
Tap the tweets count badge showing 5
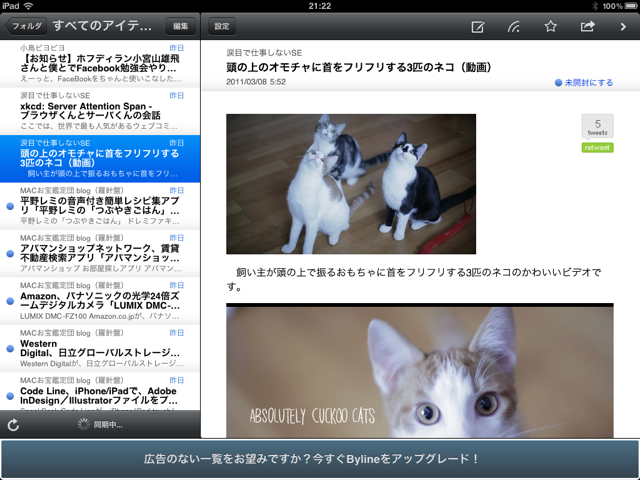[597, 126]
